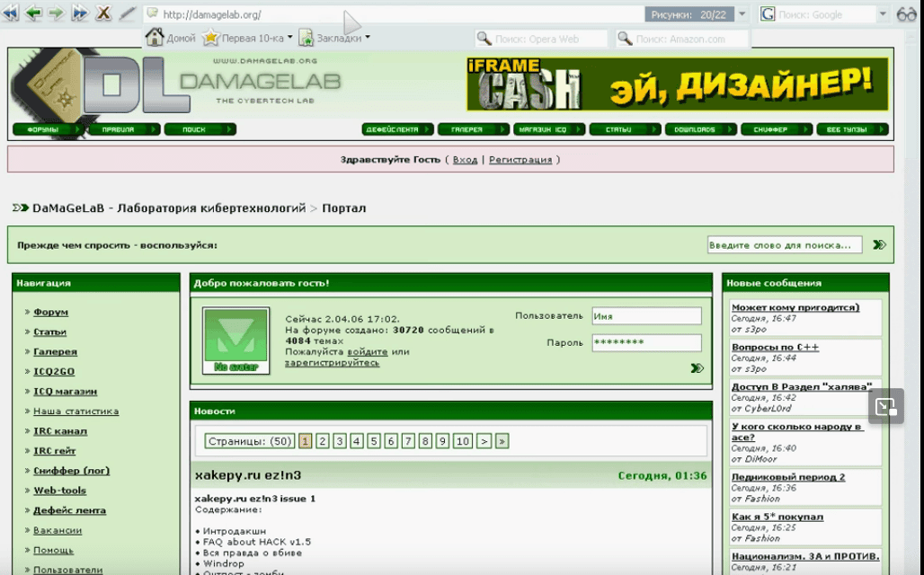Jump to last page with » button

(502, 441)
